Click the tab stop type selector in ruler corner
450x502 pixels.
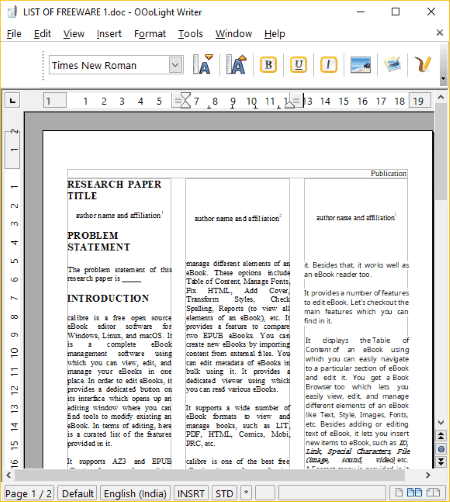(x=12, y=100)
